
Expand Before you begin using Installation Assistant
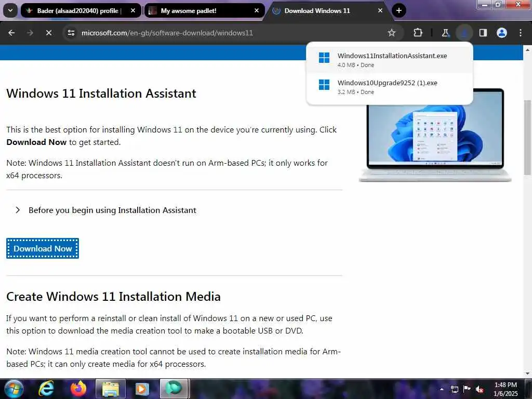pyautogui.click(x=106, y=210)
